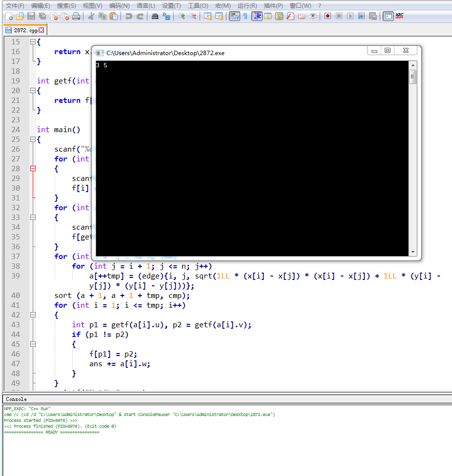Open a file using folder icon
This screenshot has height=476, width=452.
[x=20, y=16]
